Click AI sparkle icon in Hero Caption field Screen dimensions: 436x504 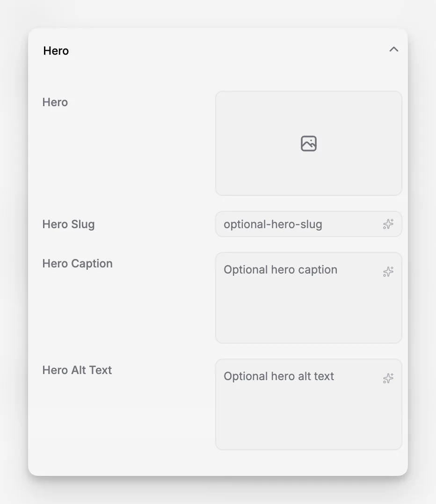pos(388,272)
